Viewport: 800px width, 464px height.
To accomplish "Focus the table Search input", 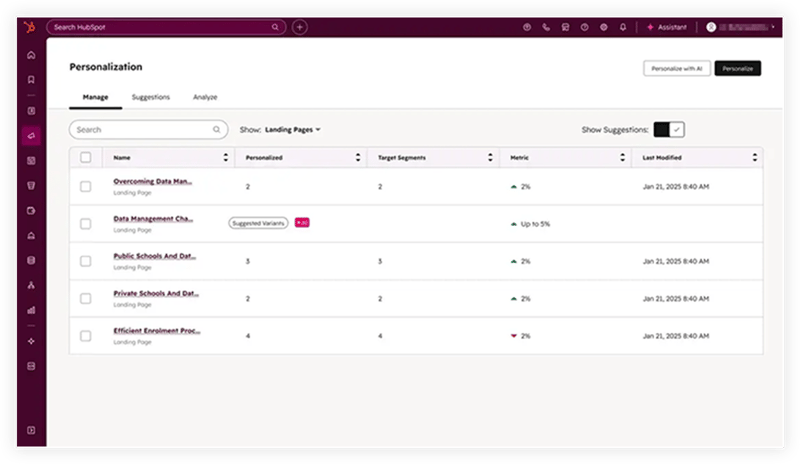I will [x=148, y=130].
